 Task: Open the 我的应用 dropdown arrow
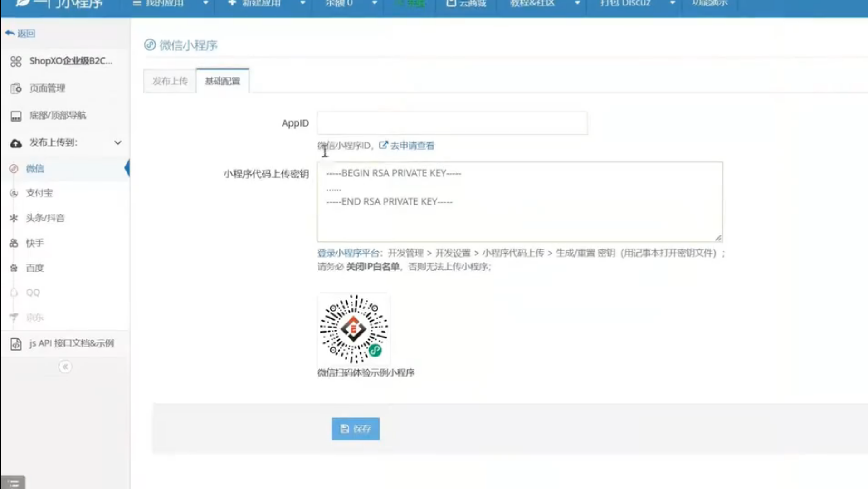205,3
